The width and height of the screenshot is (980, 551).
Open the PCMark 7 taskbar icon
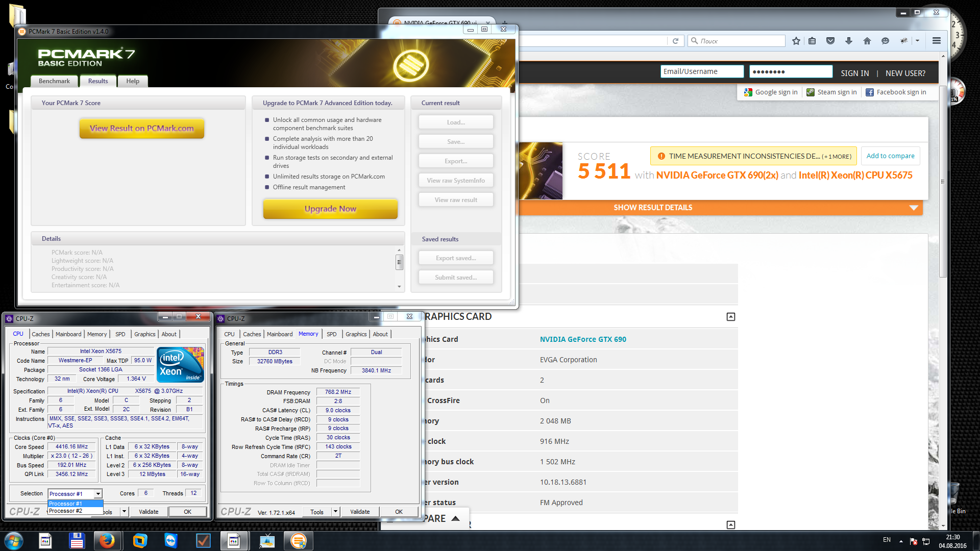pyautogui.click(x=299, y=541)
